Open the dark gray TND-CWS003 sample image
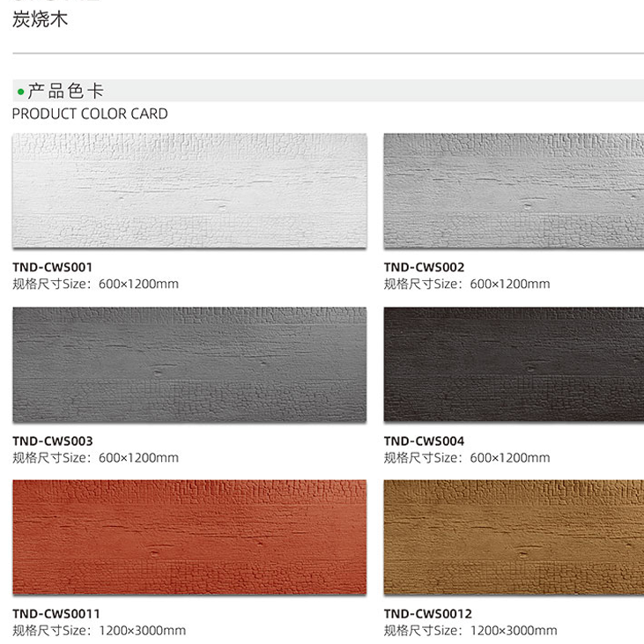 point(189,365)
